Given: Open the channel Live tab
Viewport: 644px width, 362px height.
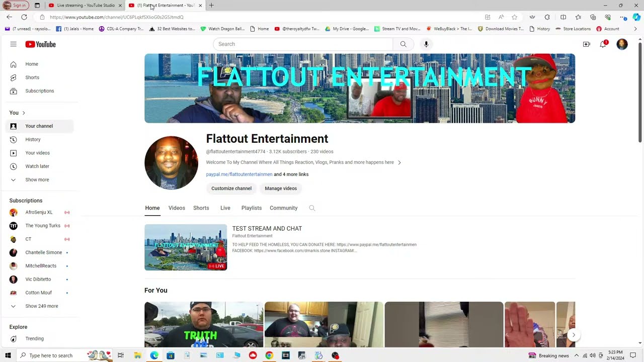Looking at the screenshot, I should tap(225, 208).
